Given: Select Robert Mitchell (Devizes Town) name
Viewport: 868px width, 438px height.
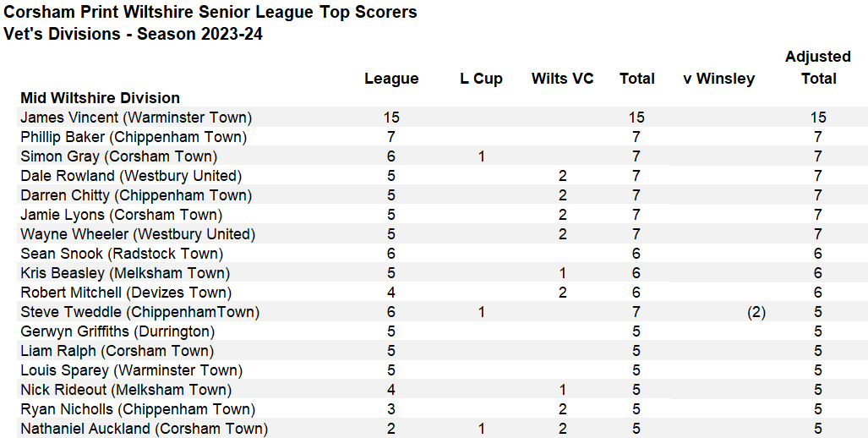Looking at the screenshot, I should coord(125,293).
